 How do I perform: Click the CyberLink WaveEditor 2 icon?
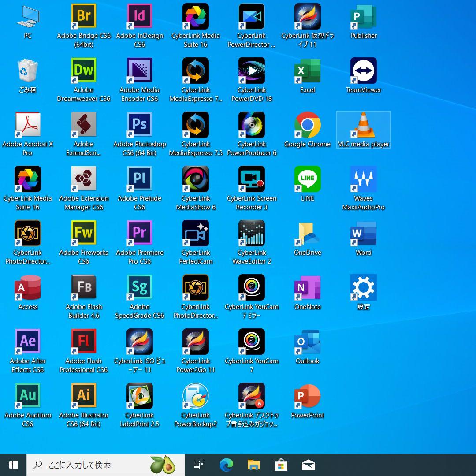point(252,233)
